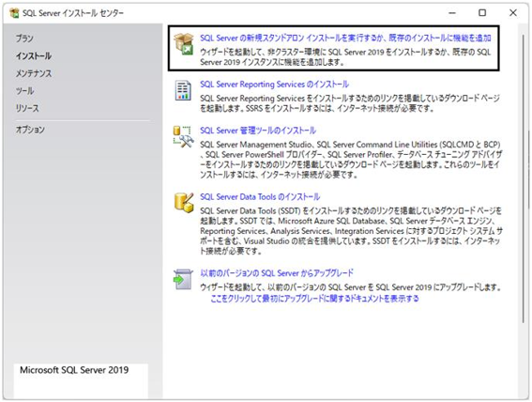Open SQL Server Reporting Services のインストール link
This screenshot has width=532, height=402.
pos(274,85)
